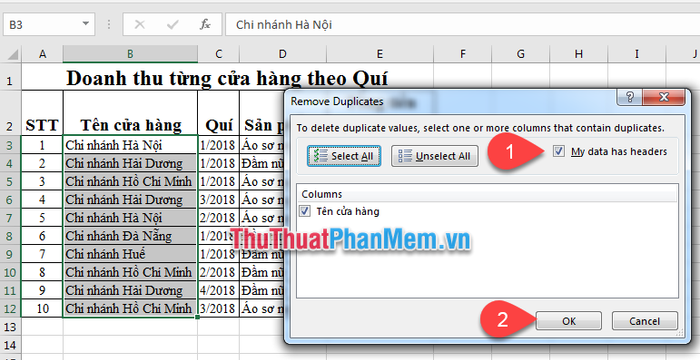Screen dimensions: 700x360
Task: Select column E header
Action: click(x=379, y=54)
